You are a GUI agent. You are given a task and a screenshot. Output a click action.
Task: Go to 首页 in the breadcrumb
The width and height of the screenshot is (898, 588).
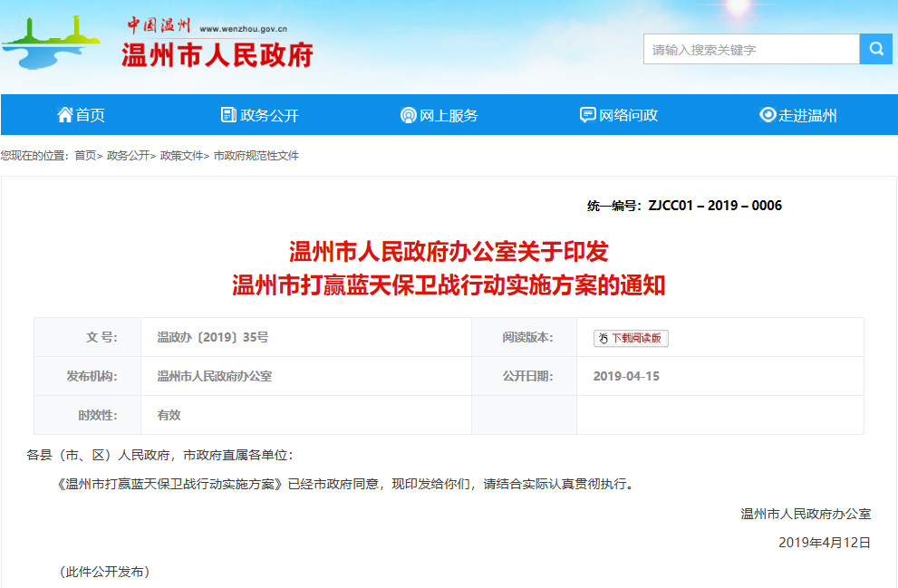coord(85,155)
